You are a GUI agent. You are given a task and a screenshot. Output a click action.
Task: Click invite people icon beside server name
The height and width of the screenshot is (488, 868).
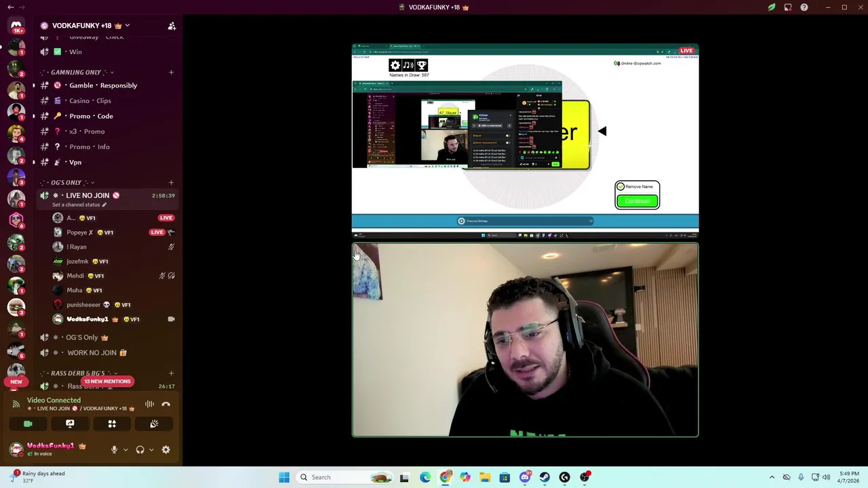pos(172,26)
